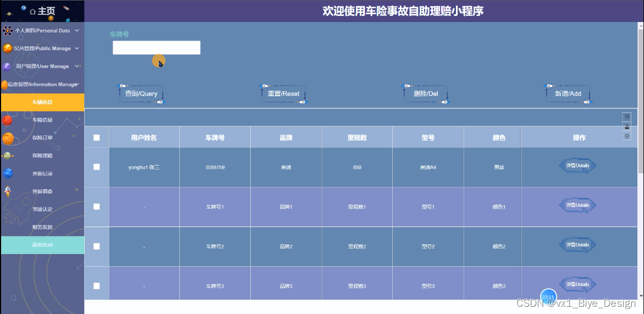Image resolution: width=644 pixels, height=314 pixels.
Task: Open 保险理赔 in the sidebar
Action: (x=43, y=156)
